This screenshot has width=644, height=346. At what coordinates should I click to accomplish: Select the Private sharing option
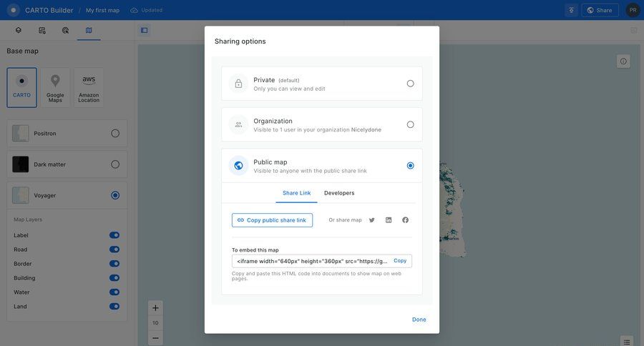coord(321,84)
